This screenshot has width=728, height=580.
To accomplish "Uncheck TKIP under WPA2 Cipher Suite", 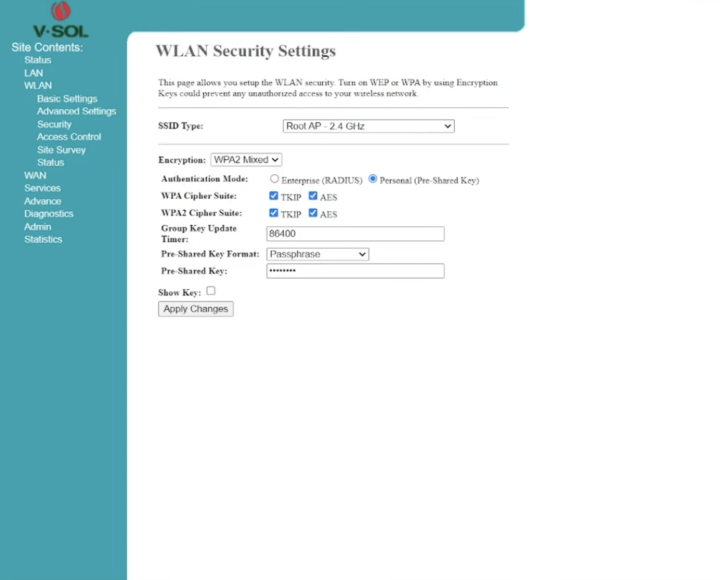I will 274,213.
